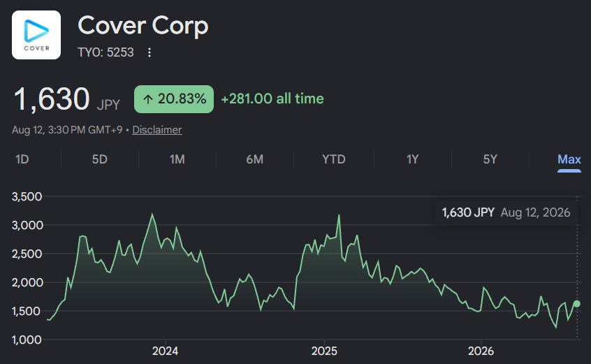Screen dimensions: 591x364
Task: Click the green 20.83% change badge
Action: point(174,99)
